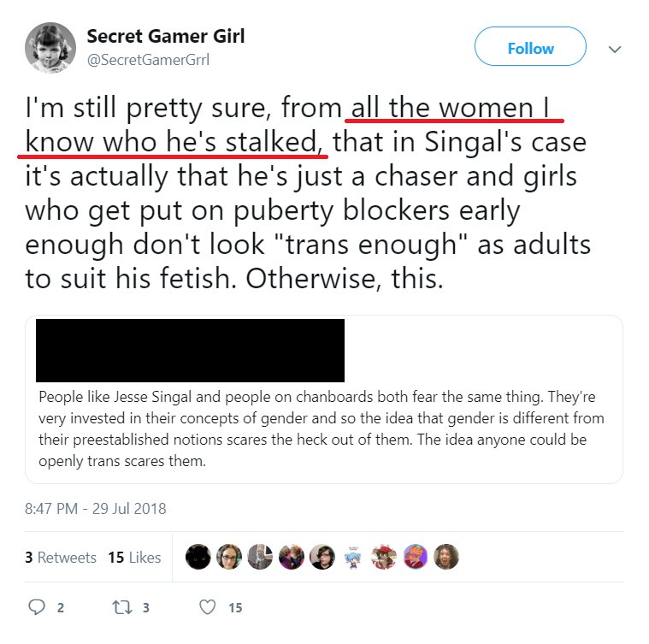Click the @SecretGamerGrrl handle
This screenshot has width=649, height=644.
(x=148, y=59)
